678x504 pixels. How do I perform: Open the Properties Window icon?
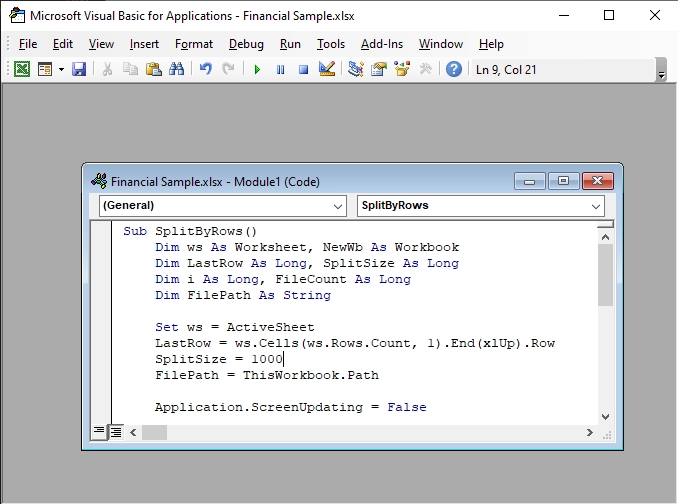click(379, 69)
